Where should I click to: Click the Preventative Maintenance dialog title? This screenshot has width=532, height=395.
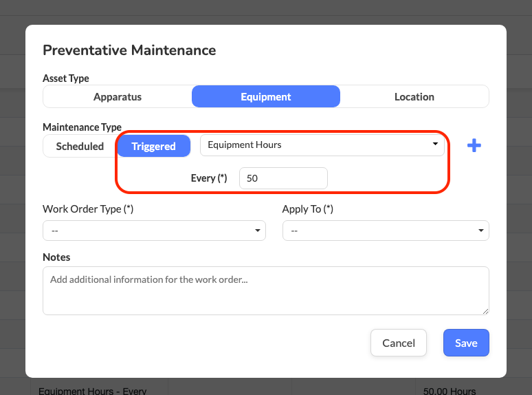click(129, 50)
